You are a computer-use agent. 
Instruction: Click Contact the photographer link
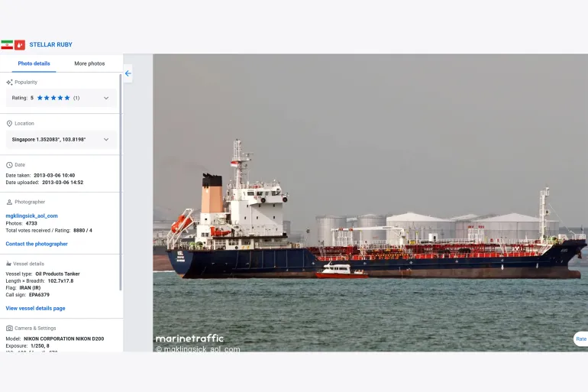(x=37, y=244)
